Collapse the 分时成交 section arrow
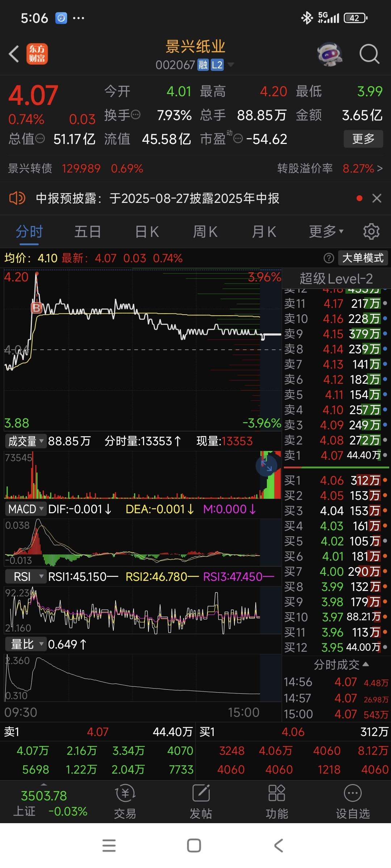Viewport: 391px width, 868px height. [x=366, y=664]
